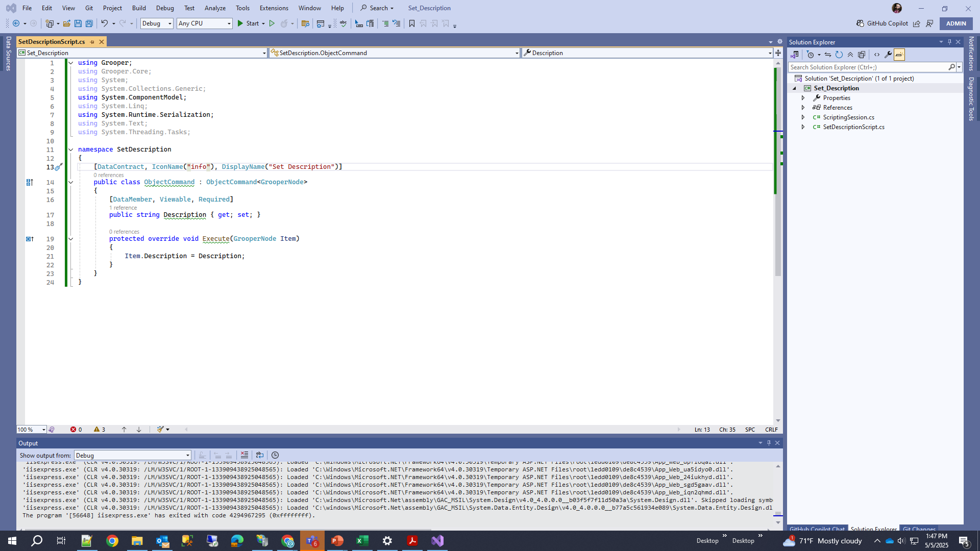Click Refresh in Solution Explorer toolbar
The width and height of the screenshot is (980, 551).
coord(839,55)
